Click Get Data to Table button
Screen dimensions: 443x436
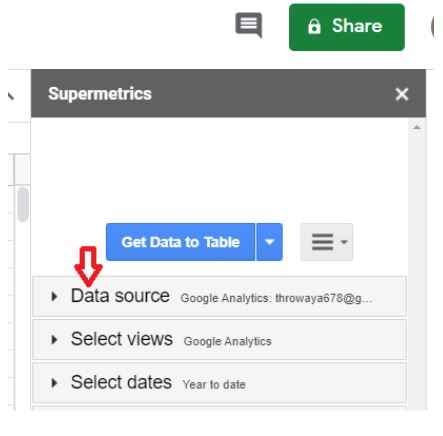[180, 242]
